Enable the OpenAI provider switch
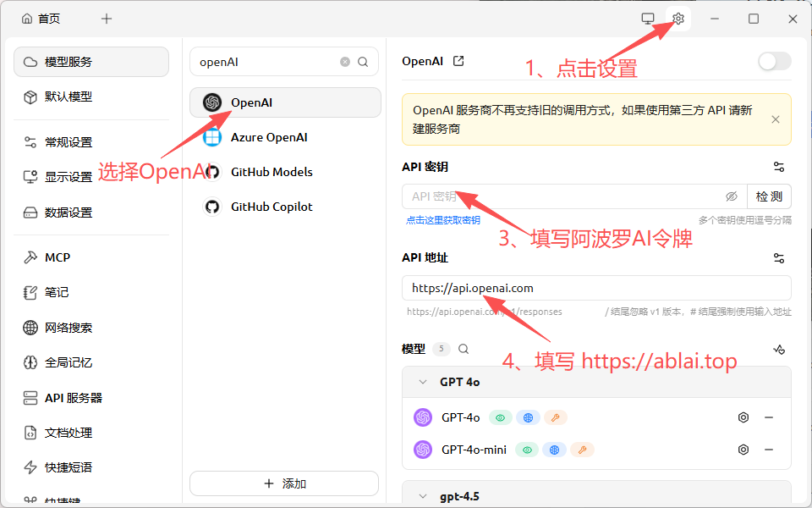The image size is (812, 508). point(773,61)
